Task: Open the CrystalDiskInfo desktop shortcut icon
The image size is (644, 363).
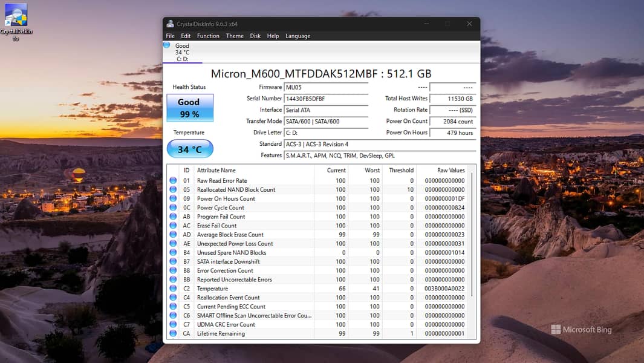Action: tap(16, 22)
